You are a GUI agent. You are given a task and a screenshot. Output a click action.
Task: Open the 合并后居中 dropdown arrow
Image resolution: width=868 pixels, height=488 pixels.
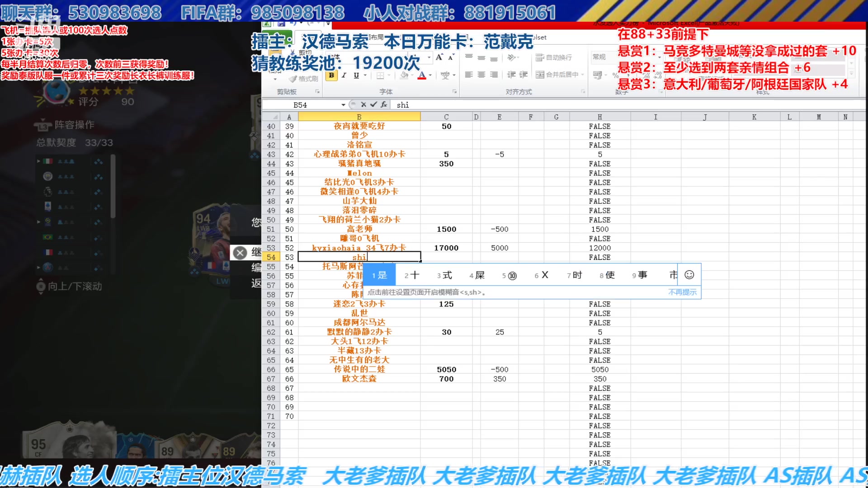(x=583, y=75)
